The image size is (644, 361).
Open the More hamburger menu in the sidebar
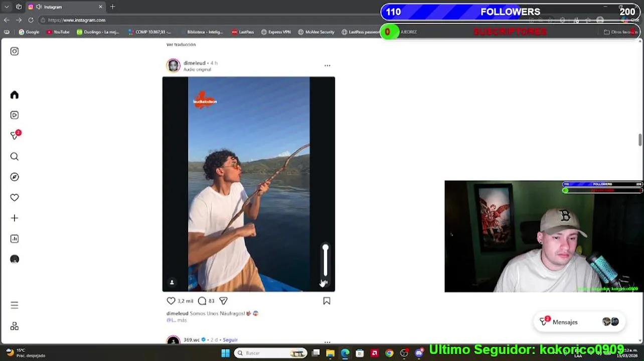tap(15, 305)
